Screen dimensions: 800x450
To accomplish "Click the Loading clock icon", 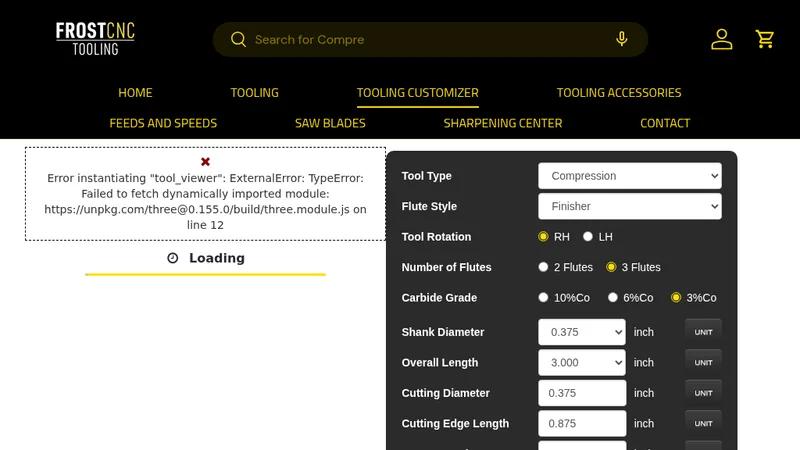I will click(172, 258).
